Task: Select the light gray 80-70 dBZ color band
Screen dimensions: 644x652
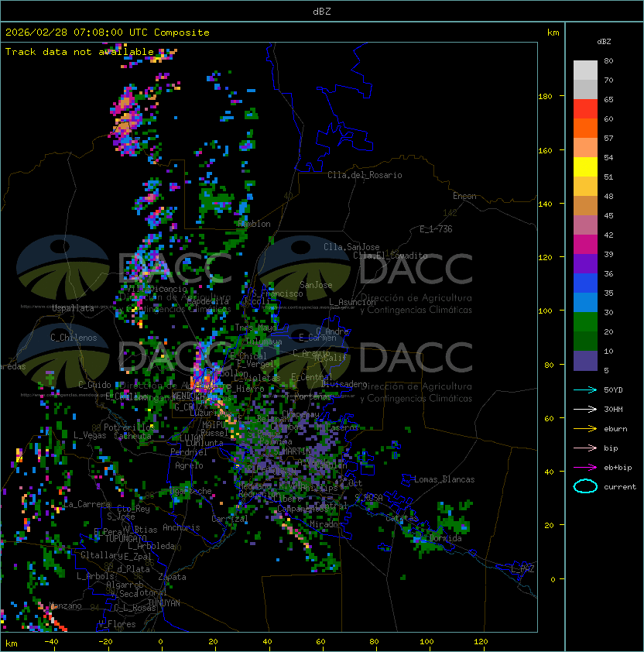Action: coord(585,70)
